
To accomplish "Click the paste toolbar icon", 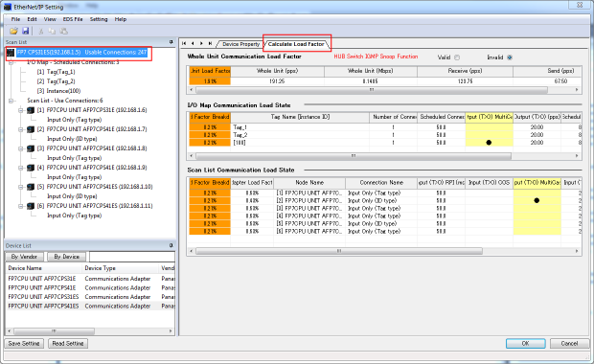I will coord(63,31).
